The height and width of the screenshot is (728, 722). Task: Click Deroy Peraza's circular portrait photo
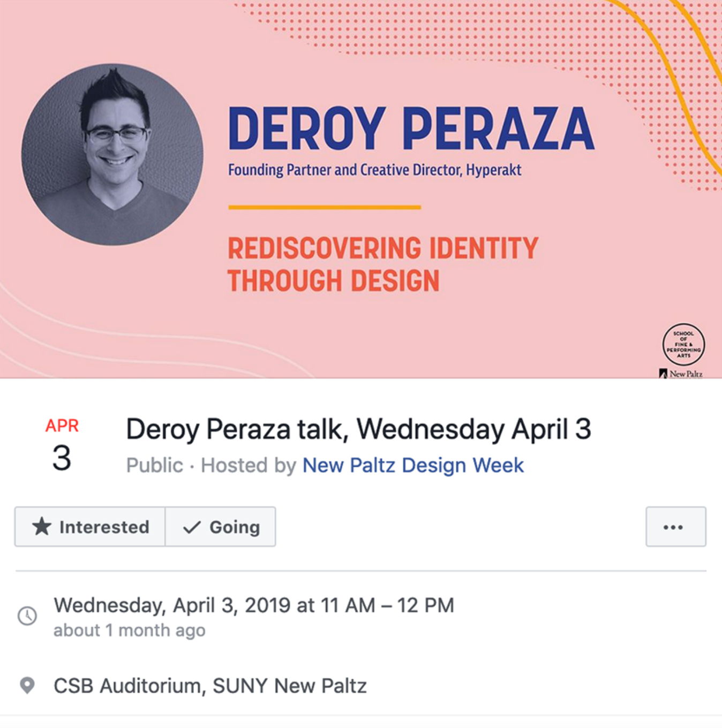point(112,155)
